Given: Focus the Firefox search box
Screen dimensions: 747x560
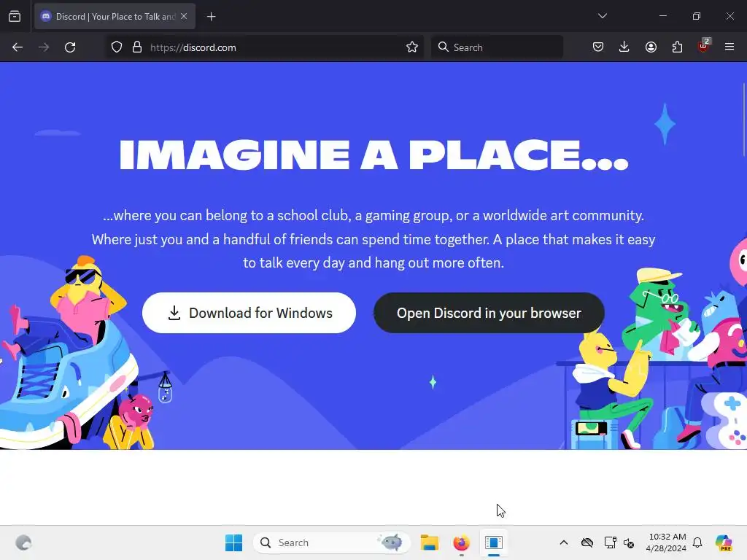Looking at the screenshot, I should point(497,47).
